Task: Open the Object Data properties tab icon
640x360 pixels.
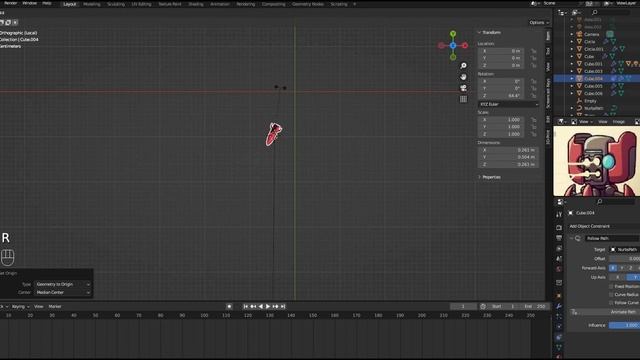Action: pos(559,347)
